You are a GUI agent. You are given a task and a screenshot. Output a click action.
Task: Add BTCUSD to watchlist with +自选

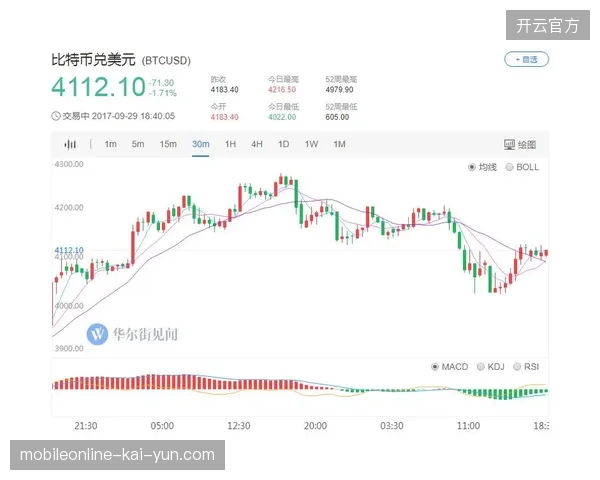[x=527, y=59]
